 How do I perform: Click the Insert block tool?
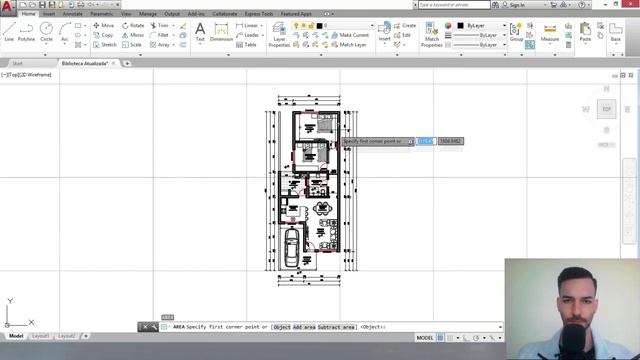(384, 32)
